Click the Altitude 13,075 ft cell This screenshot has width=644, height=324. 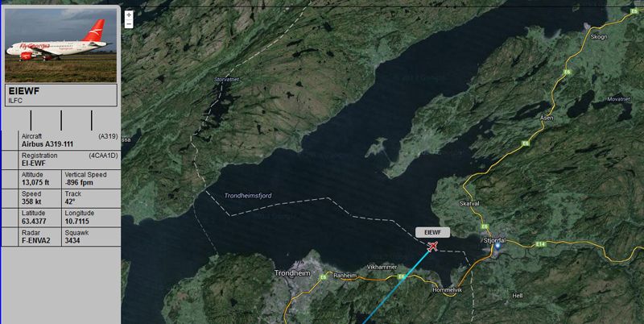[x=39, y=178]
